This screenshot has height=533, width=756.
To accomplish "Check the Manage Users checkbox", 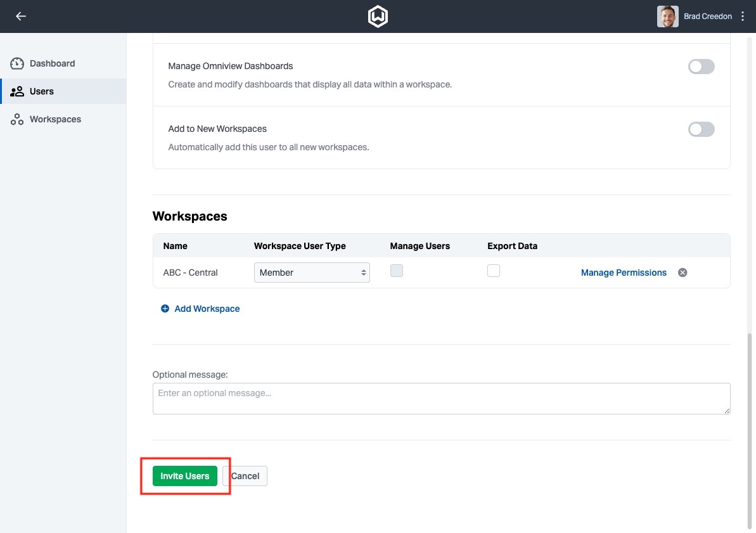I will [x=397, y=271].
